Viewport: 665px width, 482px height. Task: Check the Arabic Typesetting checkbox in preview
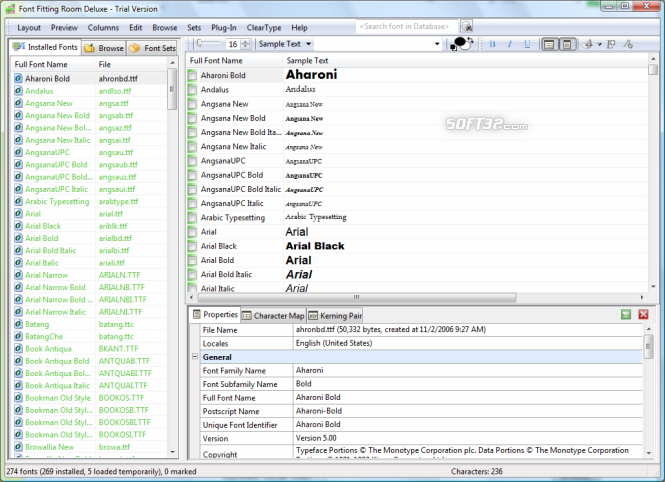pos(193,218)
